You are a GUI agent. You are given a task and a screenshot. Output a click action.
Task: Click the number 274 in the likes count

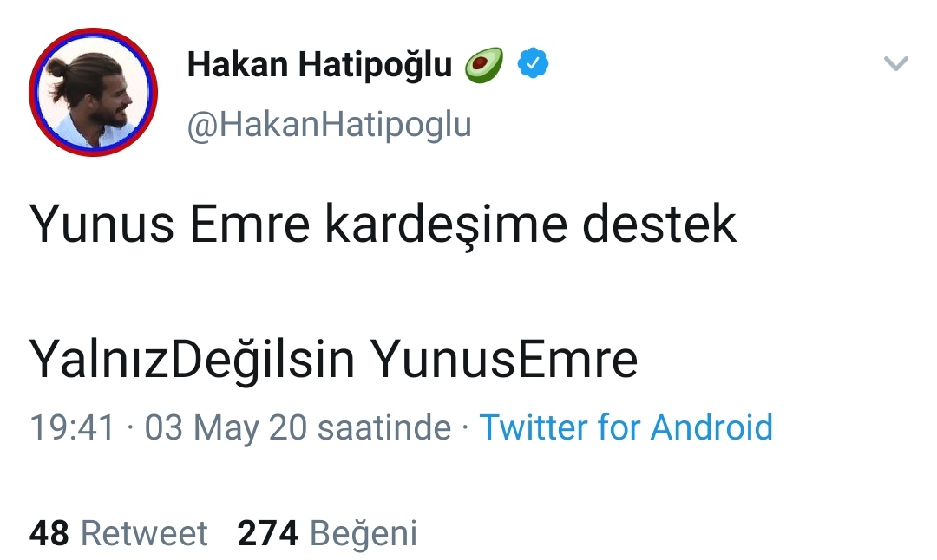tap(267, 533)
